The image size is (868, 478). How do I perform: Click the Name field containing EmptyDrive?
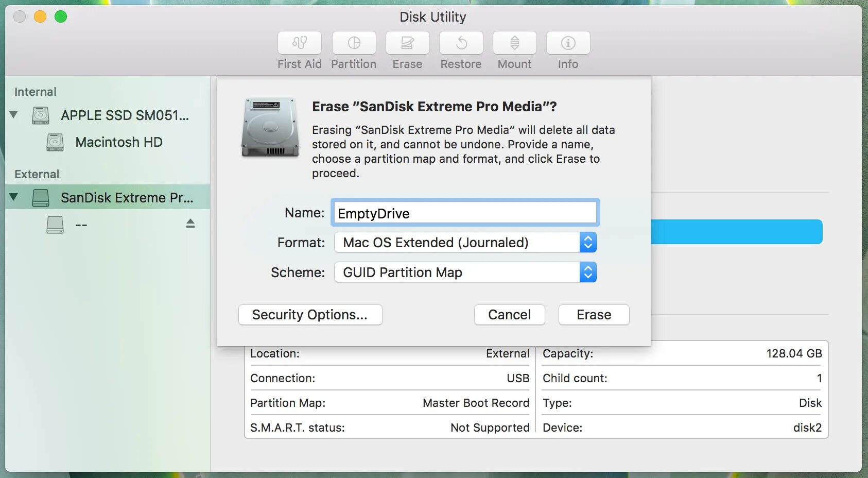(465, 213)
